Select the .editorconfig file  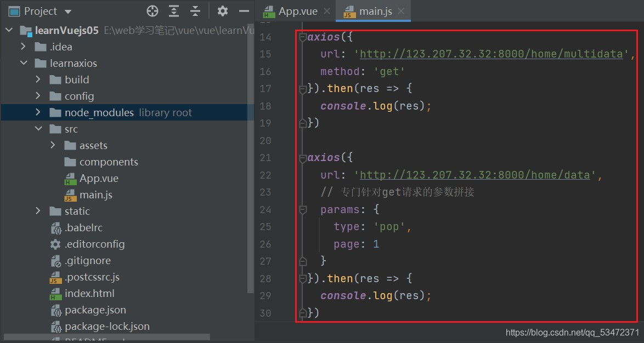94,244
